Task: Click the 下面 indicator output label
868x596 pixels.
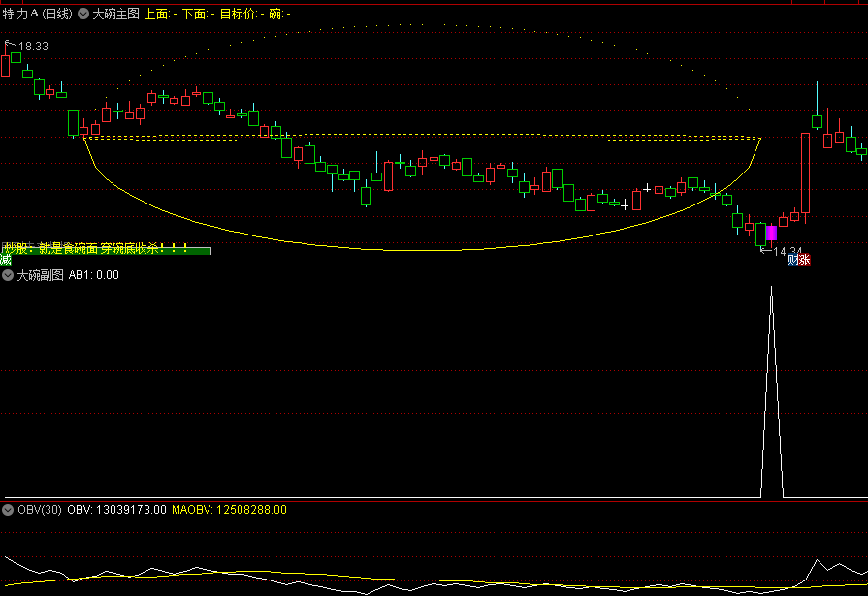Action: (x=198, y=14)
